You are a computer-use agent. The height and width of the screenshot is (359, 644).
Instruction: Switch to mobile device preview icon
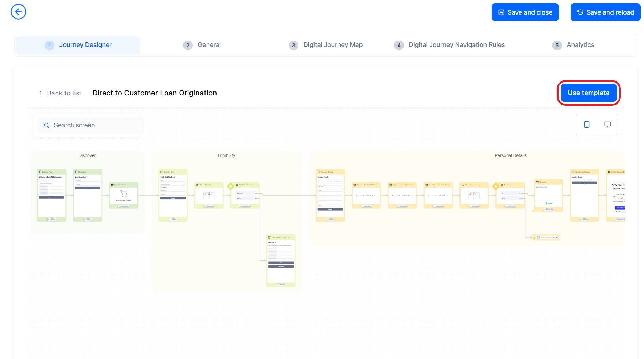tap(586, 125)
